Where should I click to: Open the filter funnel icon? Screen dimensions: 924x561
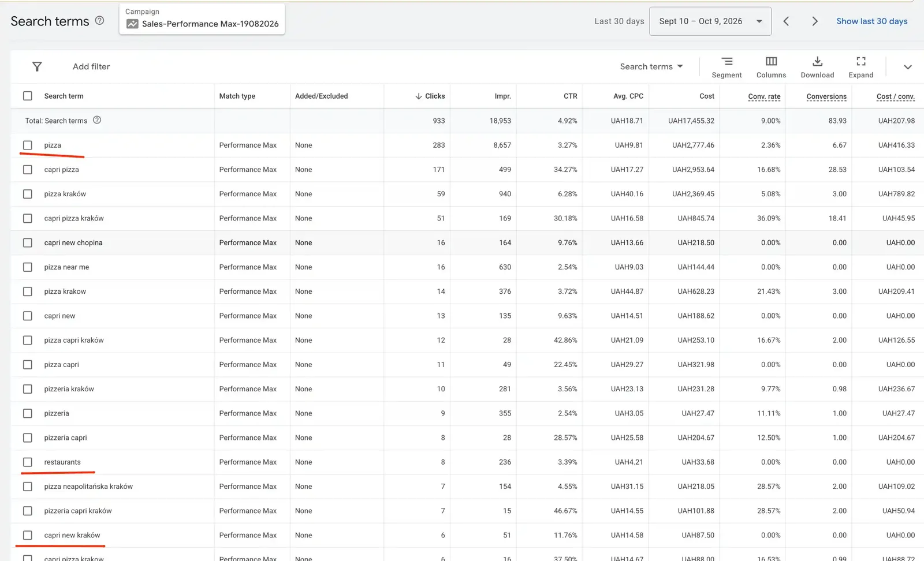point(37,66)
